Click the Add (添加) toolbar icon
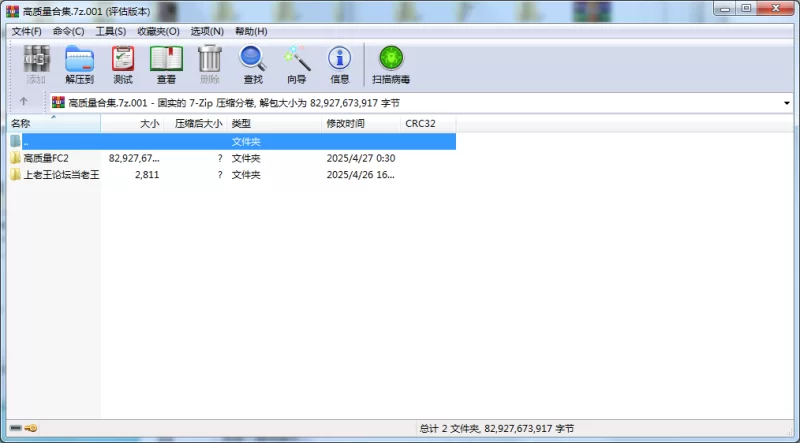The image size is (800, 443). point(36,64)
